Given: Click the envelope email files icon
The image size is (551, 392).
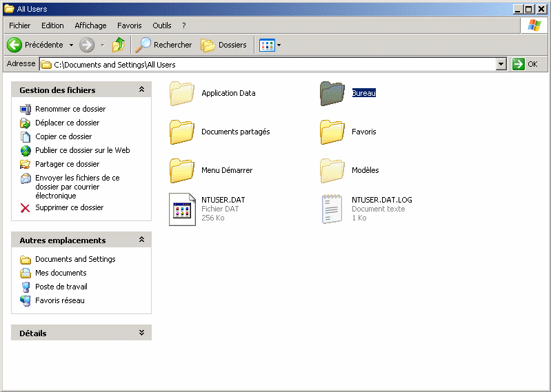Looking at the screenshot, I should point(26,178).
